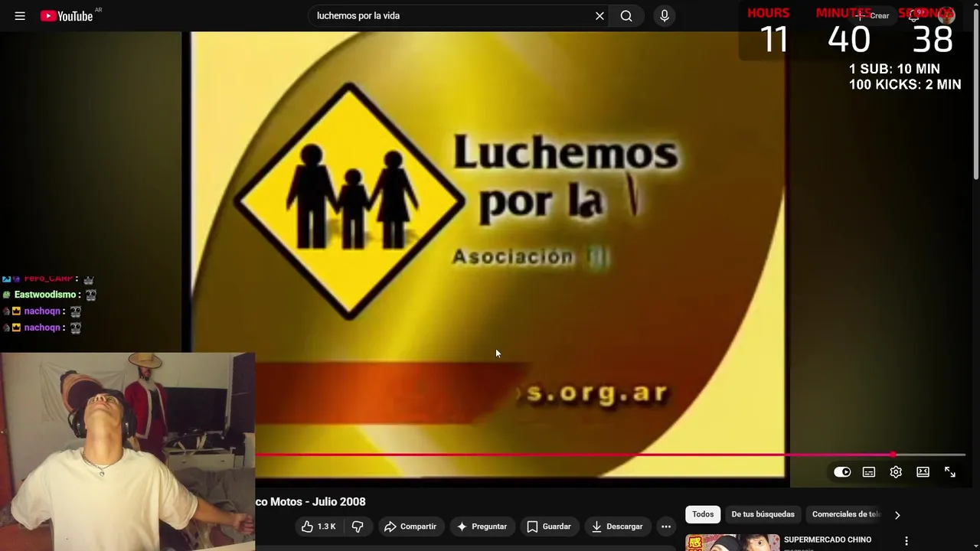Turn on subtitles in the player

[869, 472]
